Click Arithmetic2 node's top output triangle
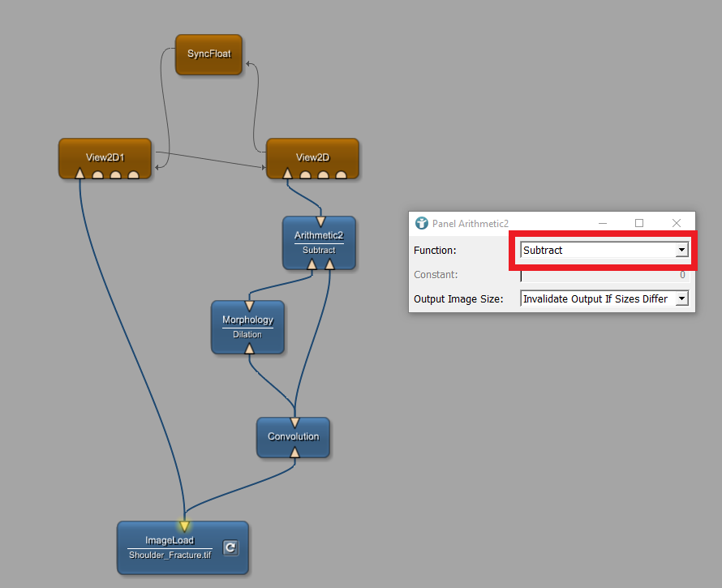The height and width of the screenshot is (588, 722). [x=320, y=221]
